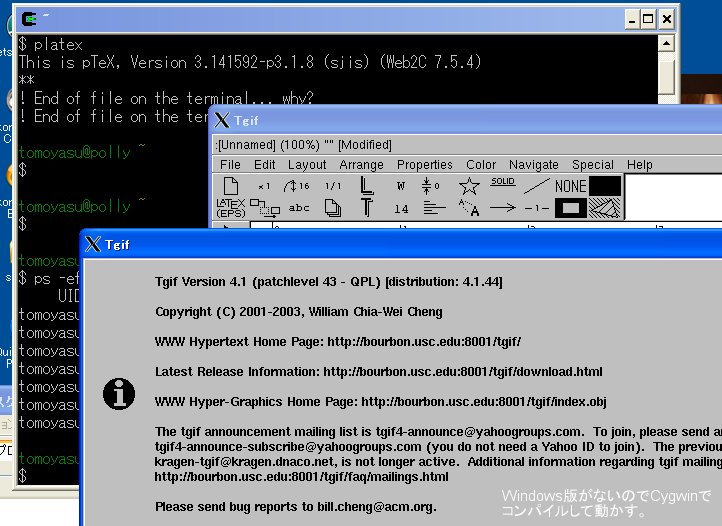Click the LaTeX (EPS) export format button

pyautogui.click(x=231, y=208)
